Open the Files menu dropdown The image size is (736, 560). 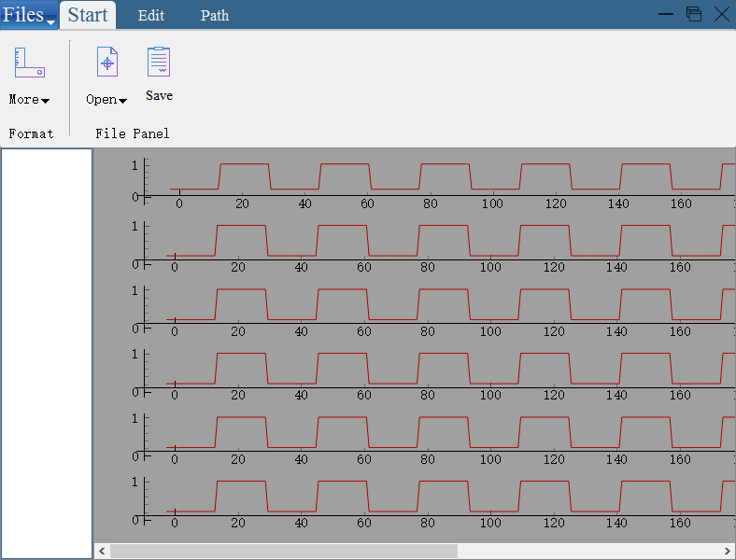coord(29,15)
